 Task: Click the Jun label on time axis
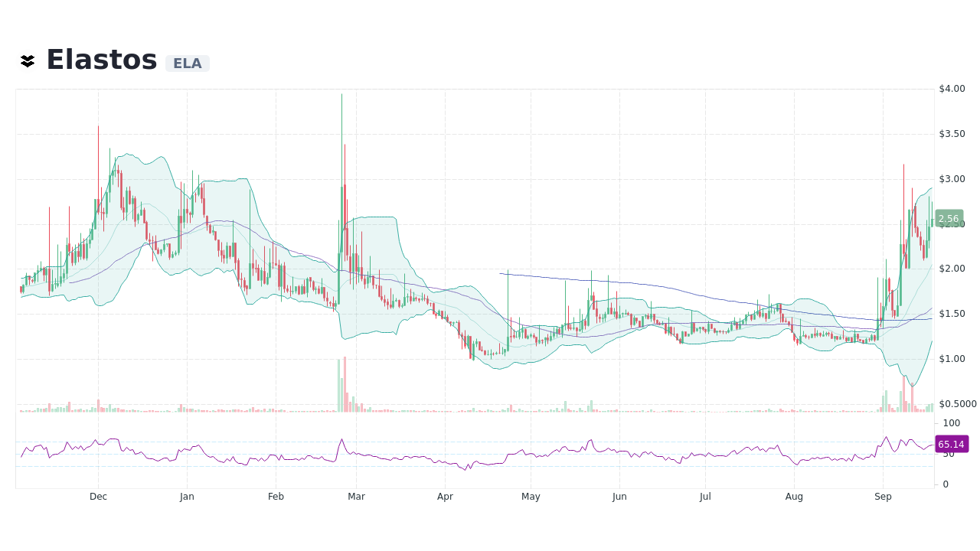(x=619, y=497)
